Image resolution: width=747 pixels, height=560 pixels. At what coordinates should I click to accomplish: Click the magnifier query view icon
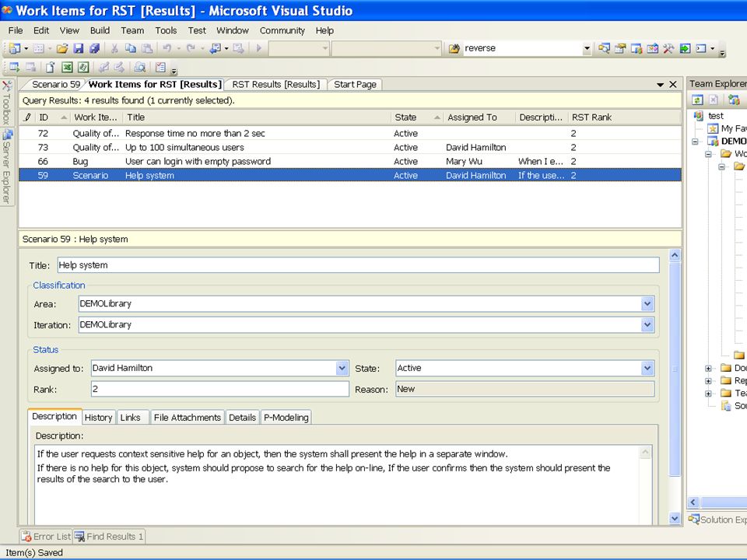(139, 67)
